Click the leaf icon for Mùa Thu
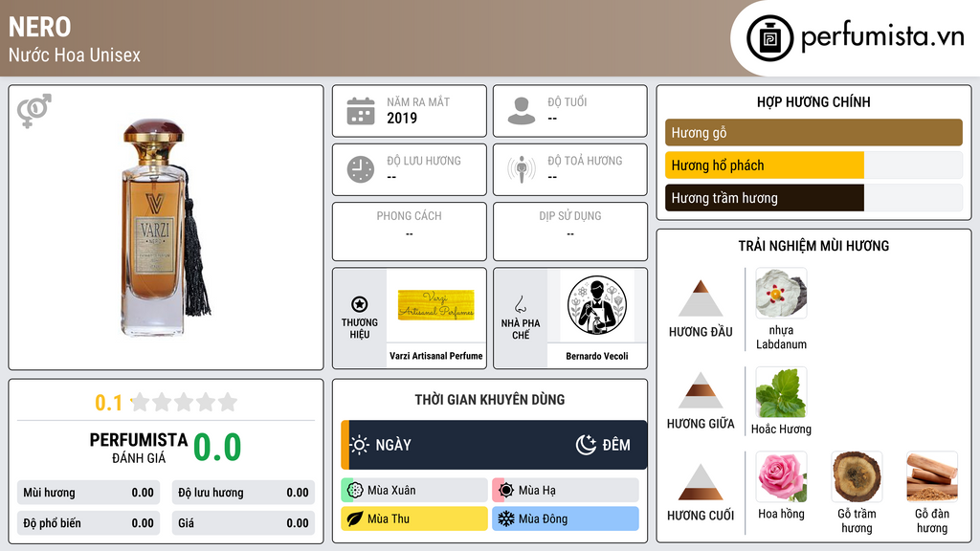This screenshot has height=551, width=980. coord(355,518)
